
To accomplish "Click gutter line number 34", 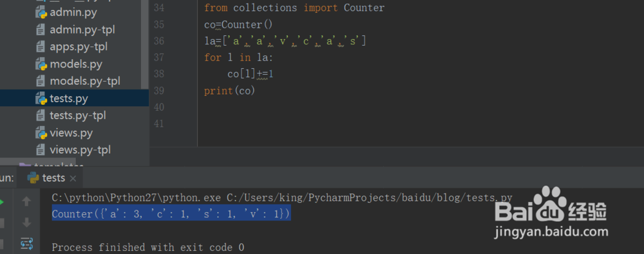I will (x=158, y=8).
